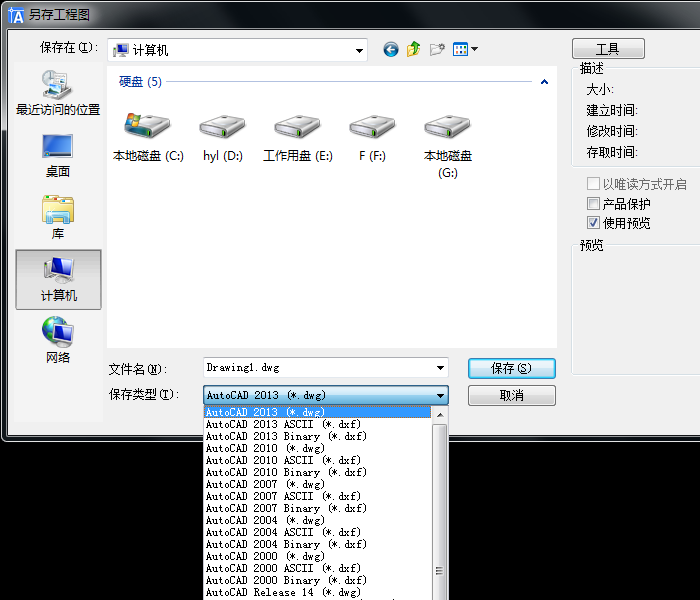
Task: Select Libraries (库) in places bar
Action: click(58, 217)
